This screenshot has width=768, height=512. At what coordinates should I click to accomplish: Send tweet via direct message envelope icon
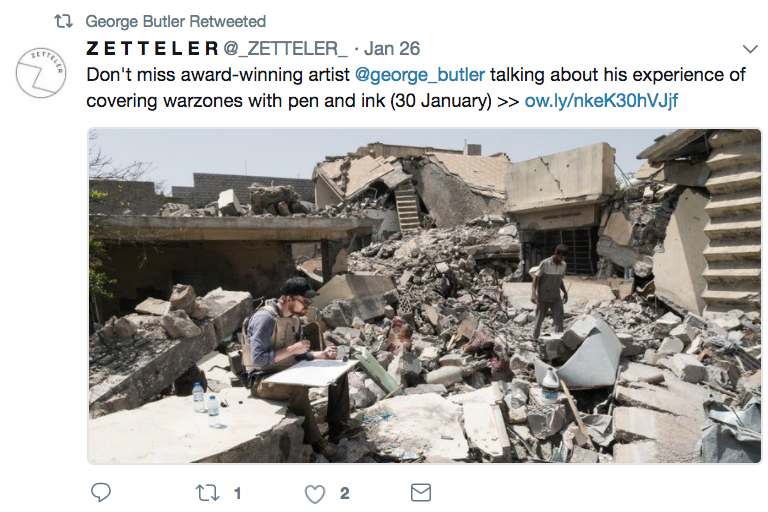pos(421,493)
